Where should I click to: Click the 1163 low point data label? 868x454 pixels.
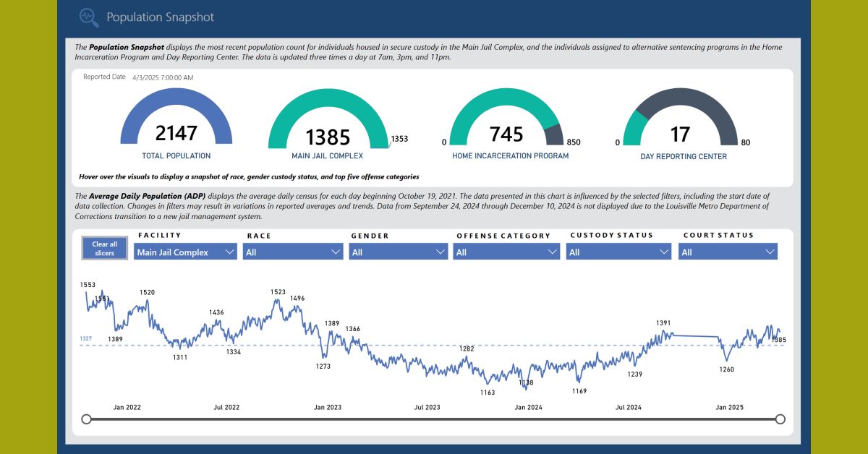[x=488, y=393]
